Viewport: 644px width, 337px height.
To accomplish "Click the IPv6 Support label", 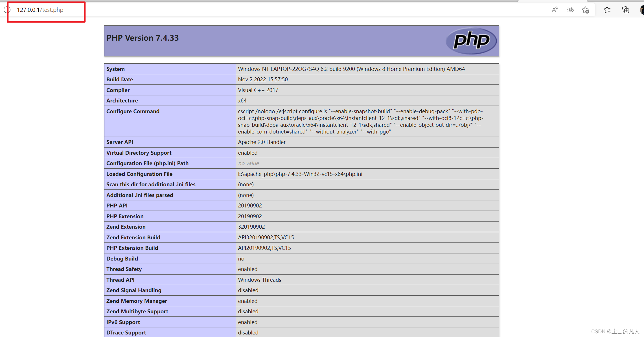I will [x=123, y=322].
